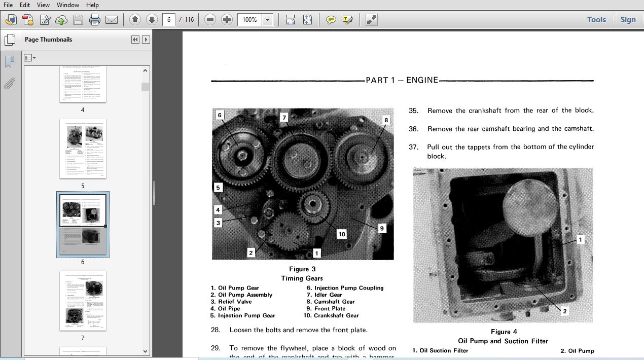The width and height of the screenshot is (644, 360).
Task: Click '1. Oil Suction Filter' legend entry
Action: 440,350
